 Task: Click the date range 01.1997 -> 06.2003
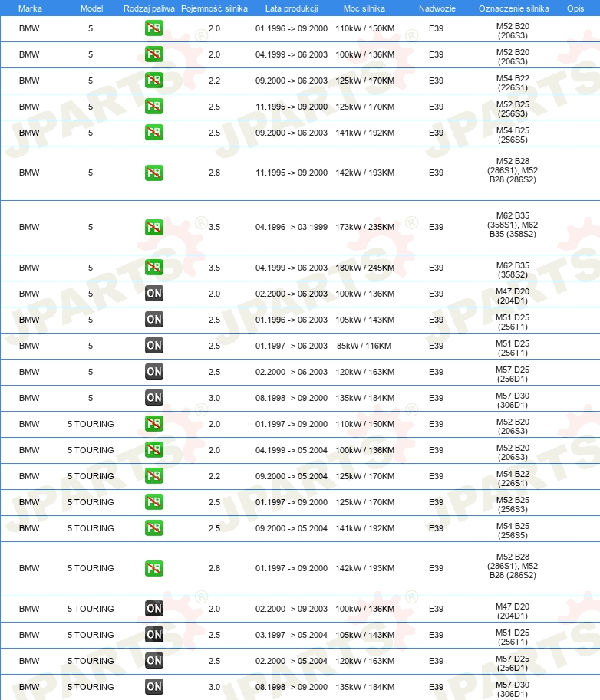292,346
